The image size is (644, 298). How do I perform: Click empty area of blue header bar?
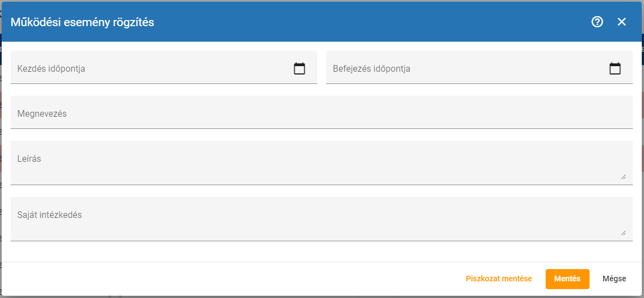coord(361,22)
